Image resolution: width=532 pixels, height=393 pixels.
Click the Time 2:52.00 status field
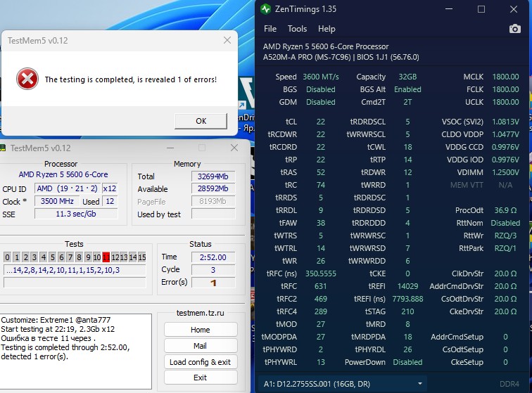pos(213,257)
